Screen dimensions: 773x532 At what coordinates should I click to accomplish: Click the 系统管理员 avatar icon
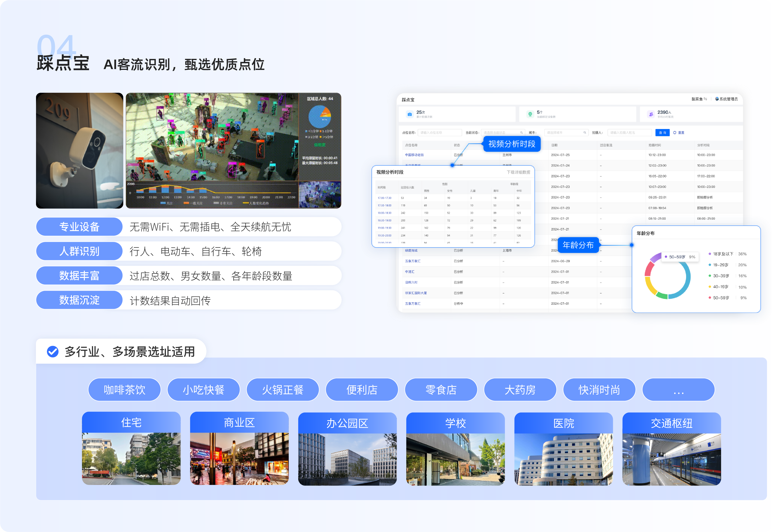pyautogui.click(x=717, y=99)
